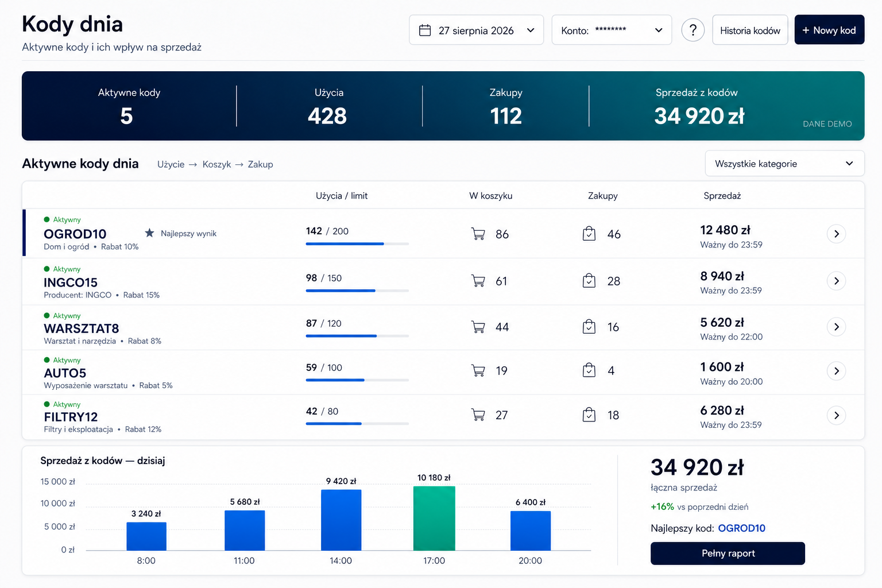The height and width of the screenshot is (588, 882).
Task: Follow the OGROD10 best code link
Action: click(x=741, y=528)
